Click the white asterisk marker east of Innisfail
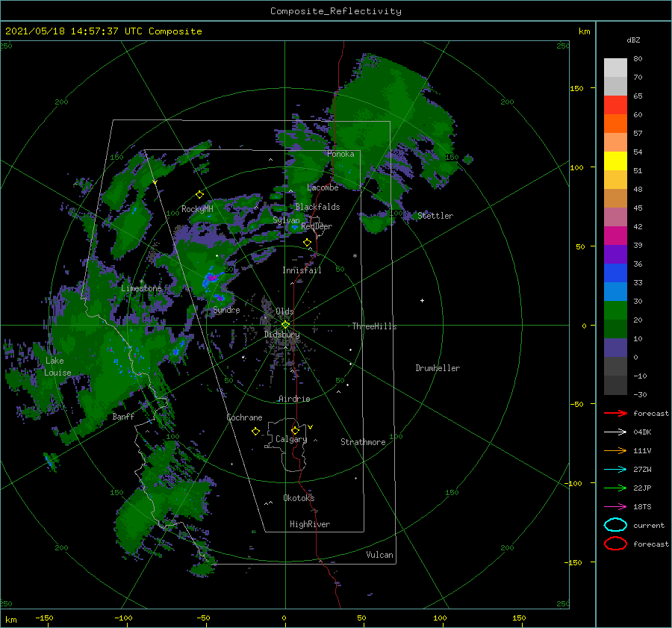 click(x=355, y=256)
